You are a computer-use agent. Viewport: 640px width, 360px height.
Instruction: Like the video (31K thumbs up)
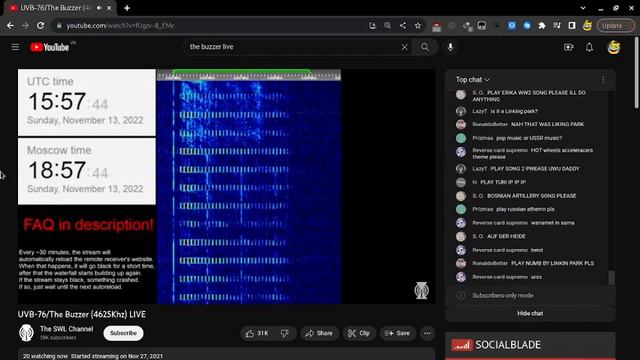point(257,333)
